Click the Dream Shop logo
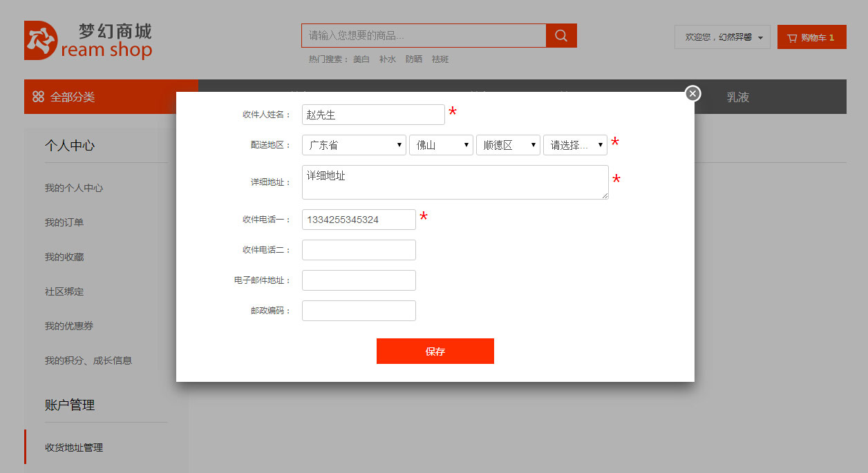The image size is (868, 473). (x=88, y=40)
